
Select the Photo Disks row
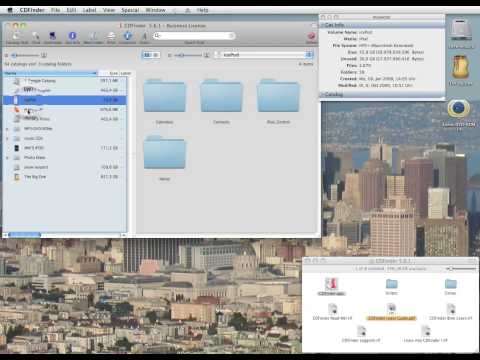click(x=65, y=158)
